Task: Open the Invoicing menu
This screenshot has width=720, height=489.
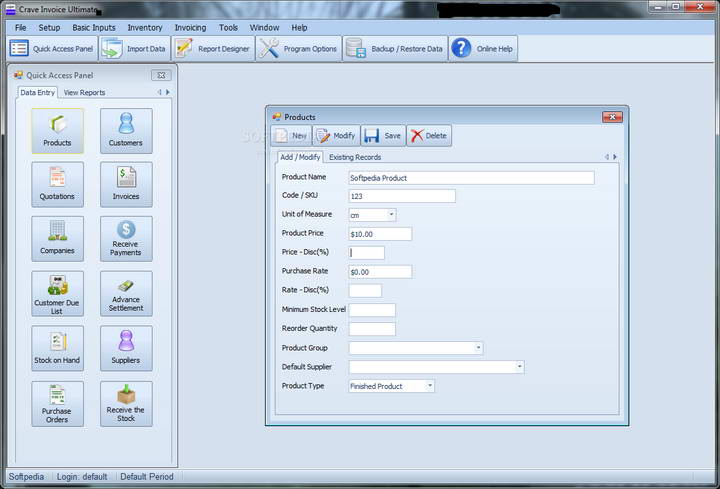Action: 190,28
